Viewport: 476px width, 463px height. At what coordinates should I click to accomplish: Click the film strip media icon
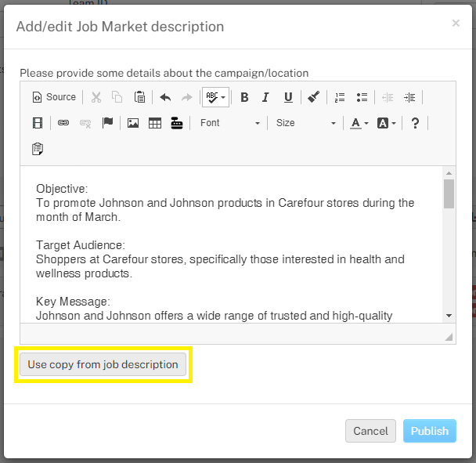pyautogui.click(x=38, y=123)
